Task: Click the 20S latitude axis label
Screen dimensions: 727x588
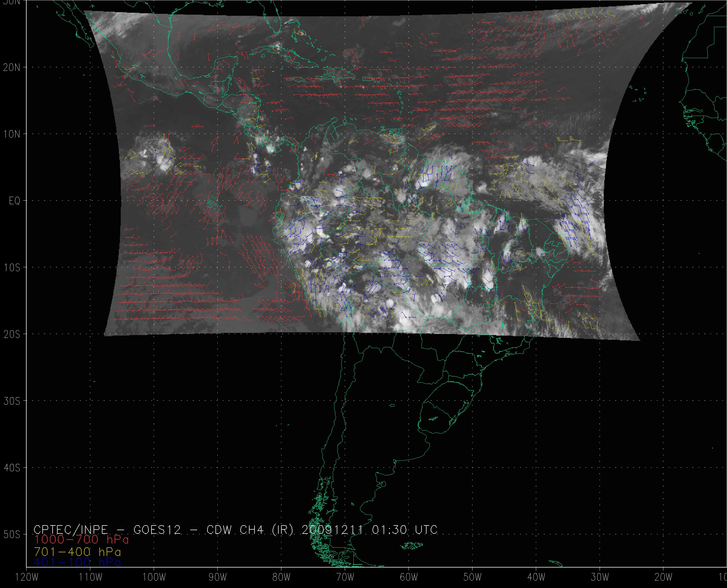Action: pyautogui.click(x=12, y=334)
